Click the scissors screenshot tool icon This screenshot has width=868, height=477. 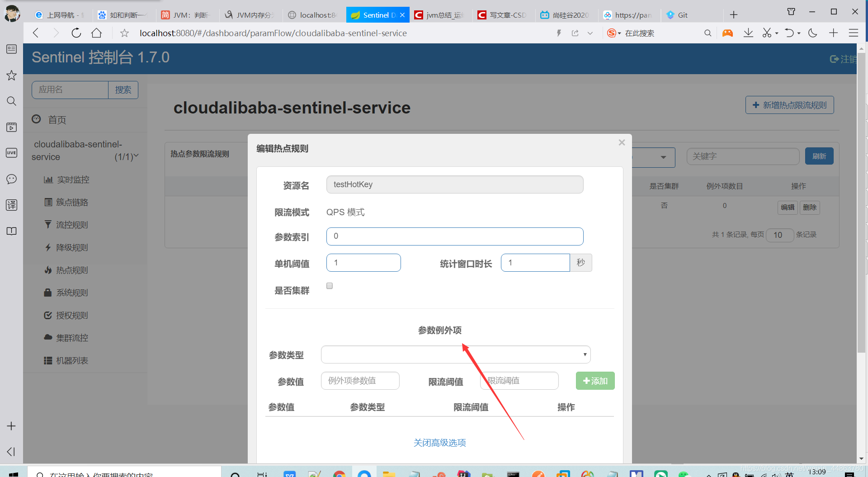(x=767, y=33)
